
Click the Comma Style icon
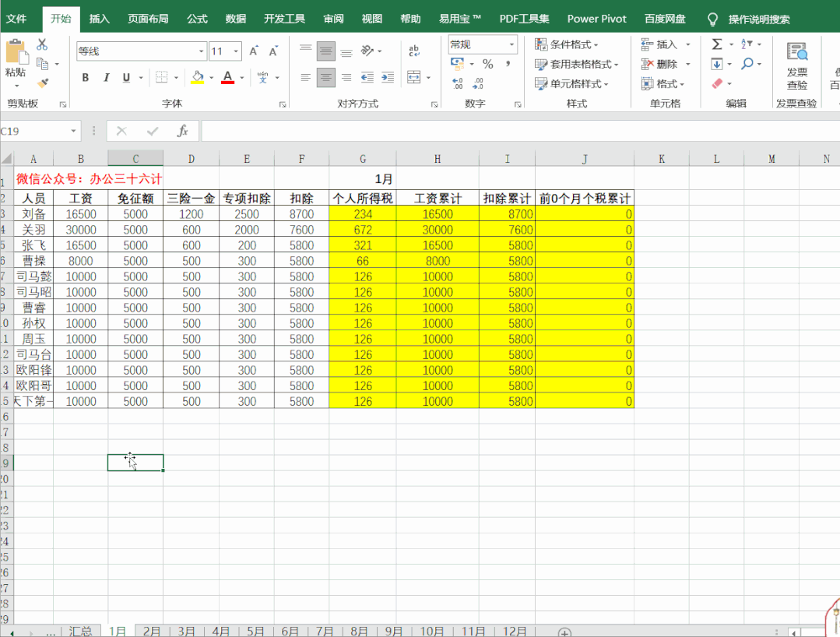point(508,64)
